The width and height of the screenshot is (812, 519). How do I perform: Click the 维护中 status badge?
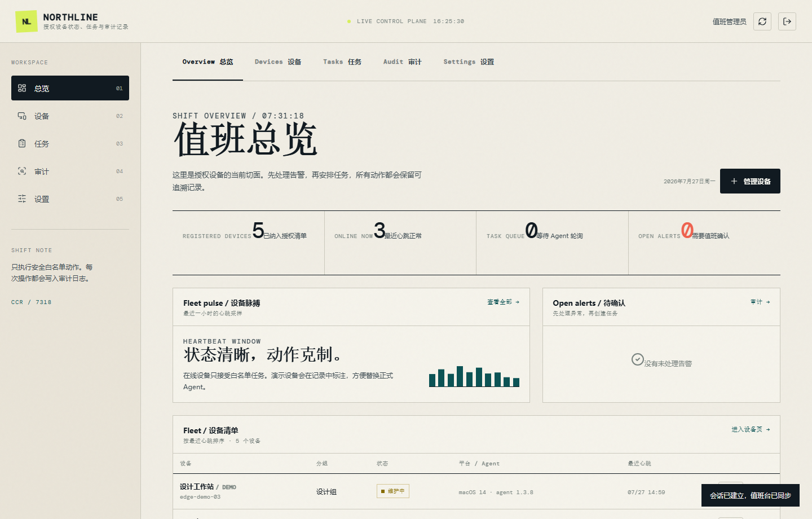(x=393, y=491)
